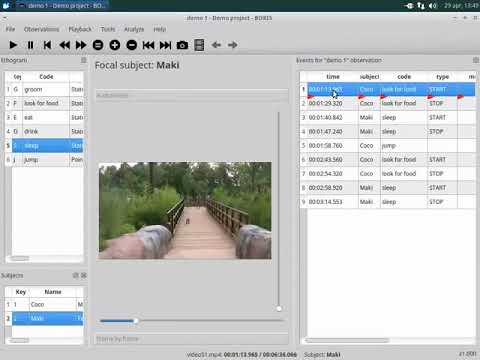Select subject Maki in Subjects table
This screenshot has width=480, height=360.
point(44,318)
